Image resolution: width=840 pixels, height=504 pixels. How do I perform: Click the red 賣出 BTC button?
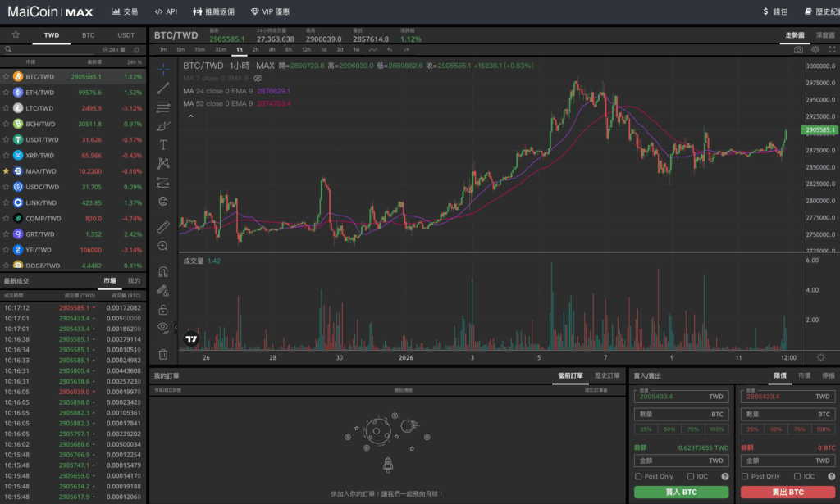(x=787, y=493)
